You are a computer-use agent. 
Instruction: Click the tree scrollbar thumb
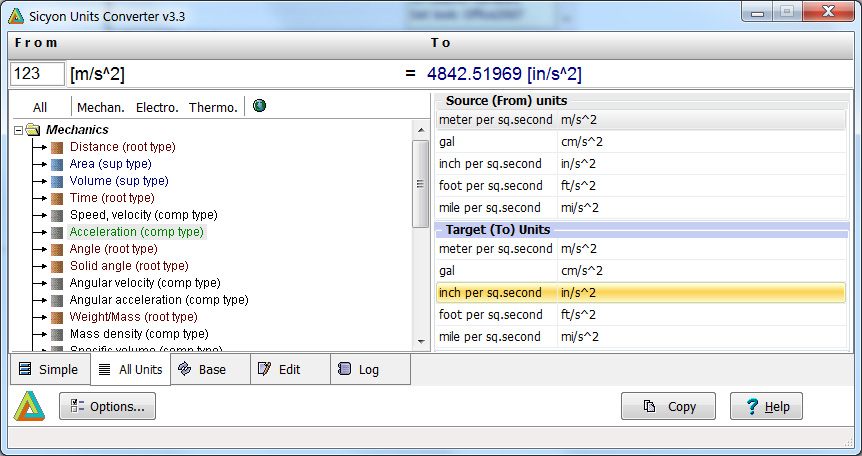(421, 184)
